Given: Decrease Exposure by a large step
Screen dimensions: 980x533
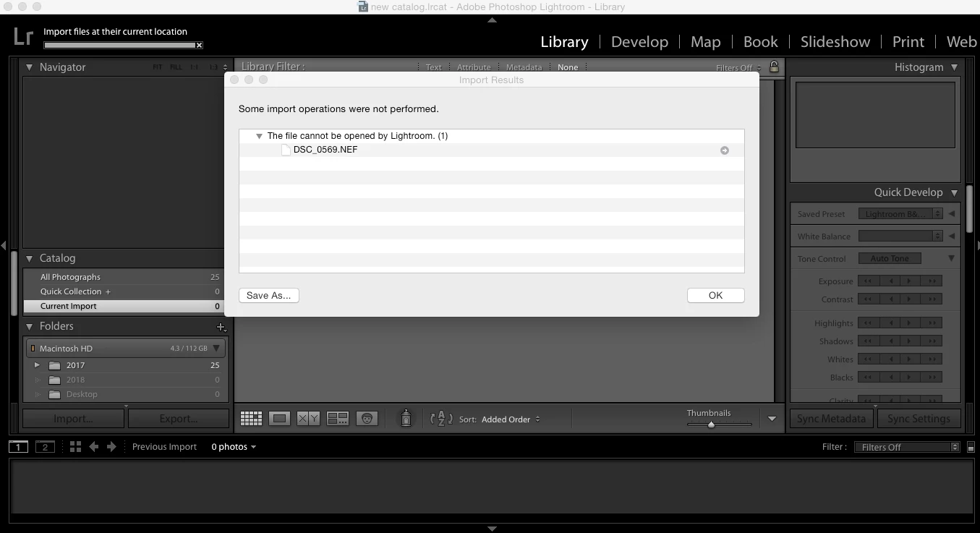Looking at the screenshot, I should pyautogui.click(x=869, y=281).
